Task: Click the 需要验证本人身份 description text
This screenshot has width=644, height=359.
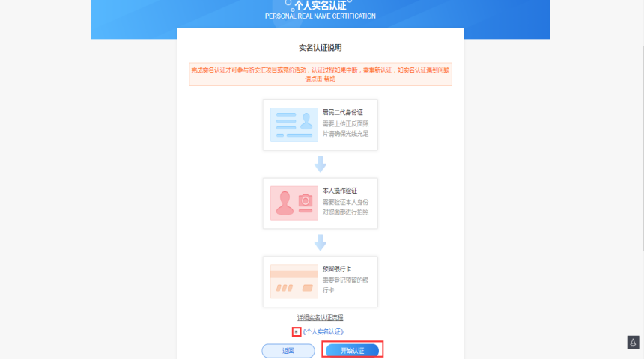Action: point(345,202)
